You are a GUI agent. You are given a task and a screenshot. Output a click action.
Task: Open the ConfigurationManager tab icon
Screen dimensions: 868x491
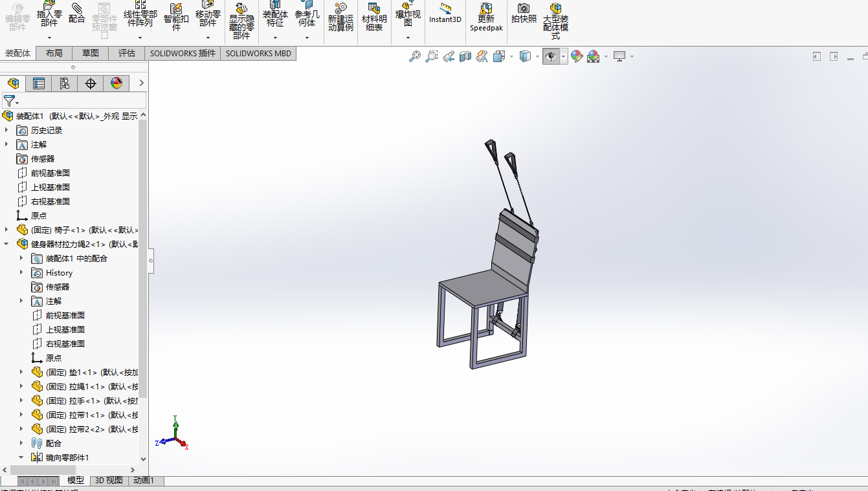pyautogui.click(x=65, y=83)
